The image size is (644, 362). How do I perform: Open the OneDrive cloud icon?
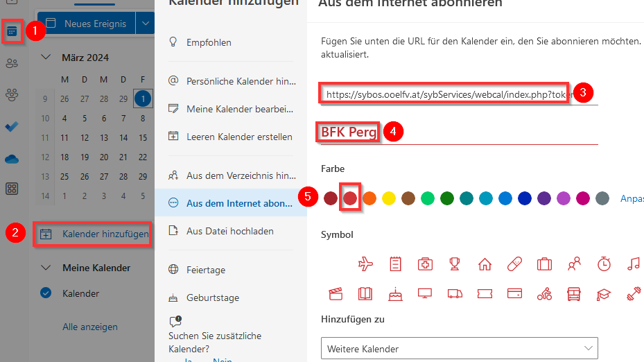tap(12, 159)
